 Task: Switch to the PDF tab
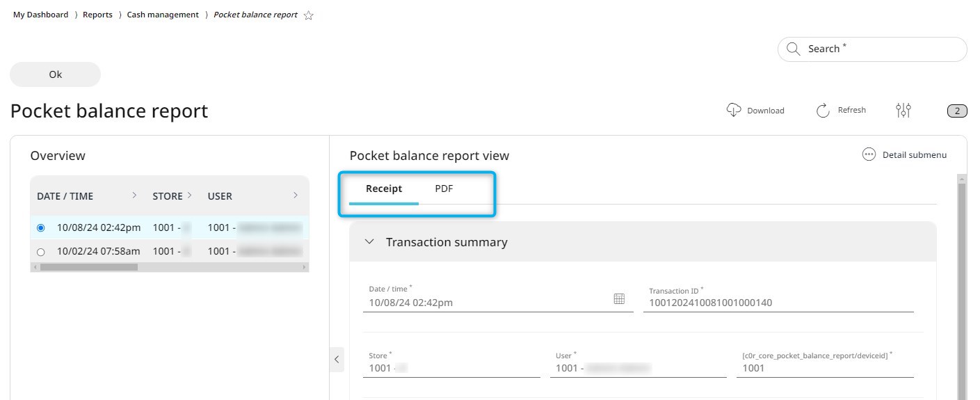click(x=444, y=189)
